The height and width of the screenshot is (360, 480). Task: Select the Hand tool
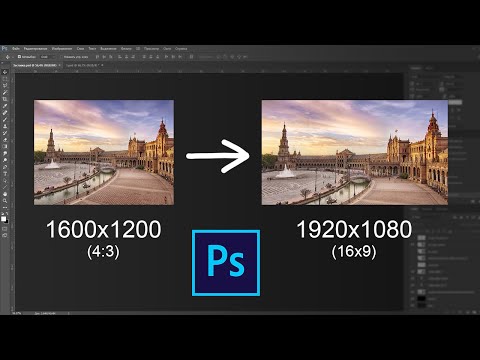[5, 194]
